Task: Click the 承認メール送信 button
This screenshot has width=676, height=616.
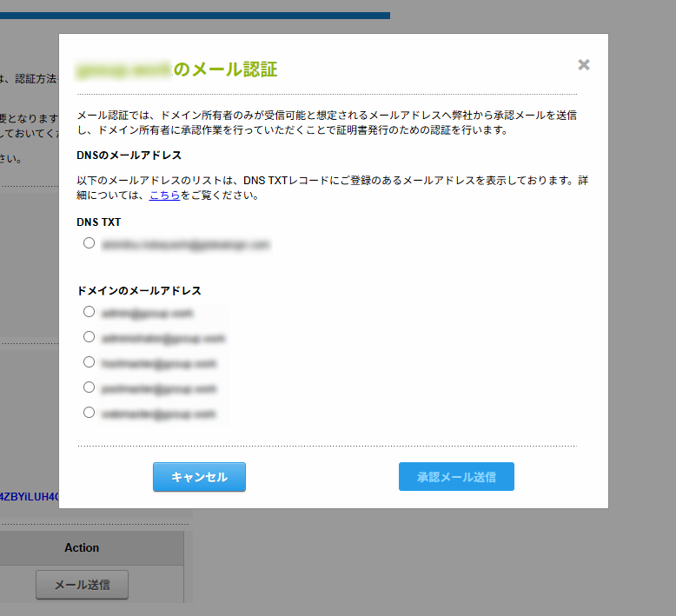Action: [x=456, y=477]
